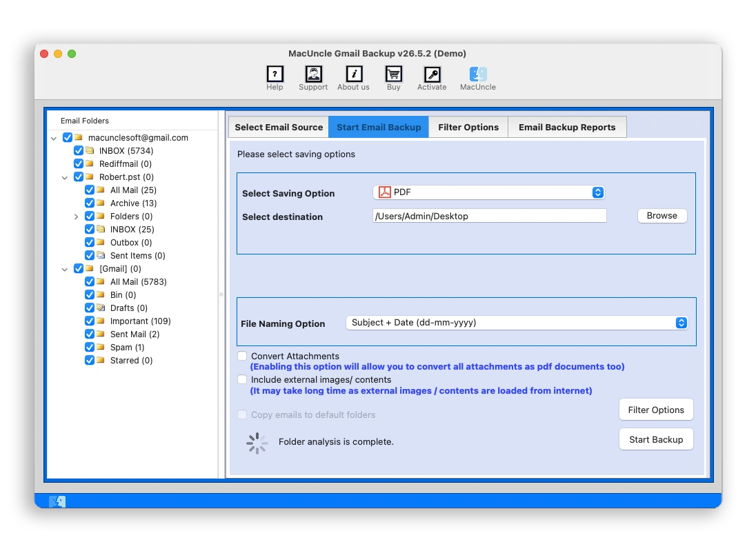Click the Start Backup button
This screenshot has height=551, width=756.
656,439
